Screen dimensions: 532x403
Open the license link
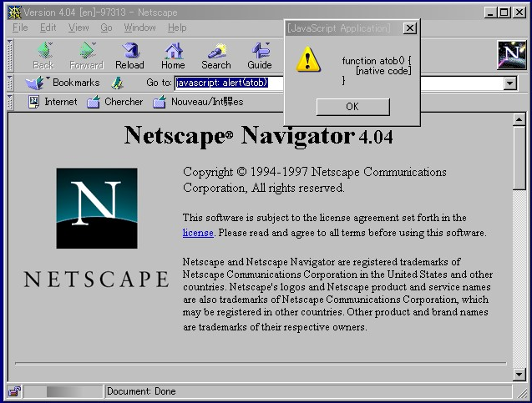(198, 233)
